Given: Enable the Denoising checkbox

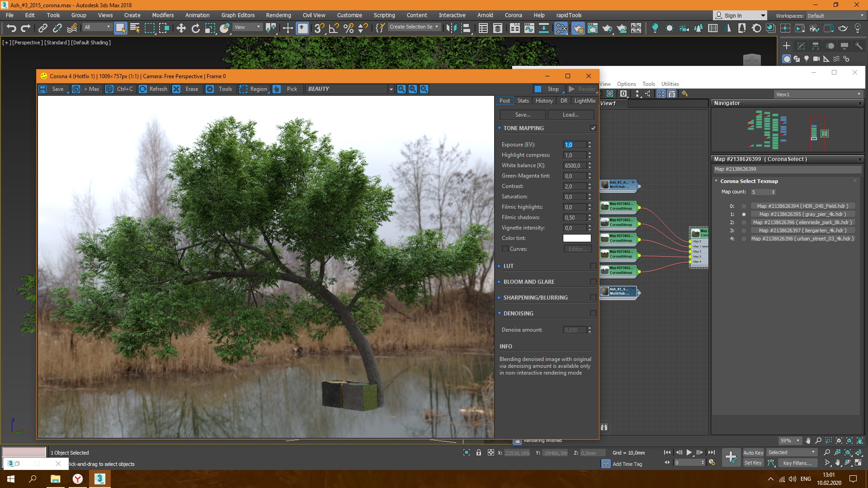Looking at the screenshot, I should click(x=593, y=314).
